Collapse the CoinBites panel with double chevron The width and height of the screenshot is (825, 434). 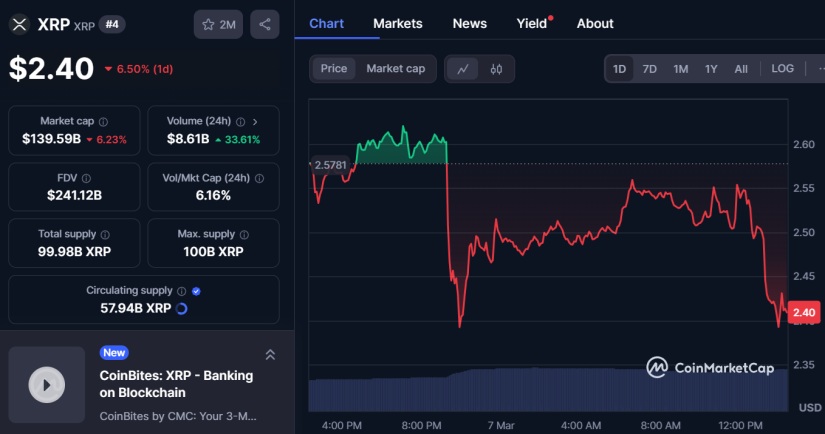tap(270, 355)
